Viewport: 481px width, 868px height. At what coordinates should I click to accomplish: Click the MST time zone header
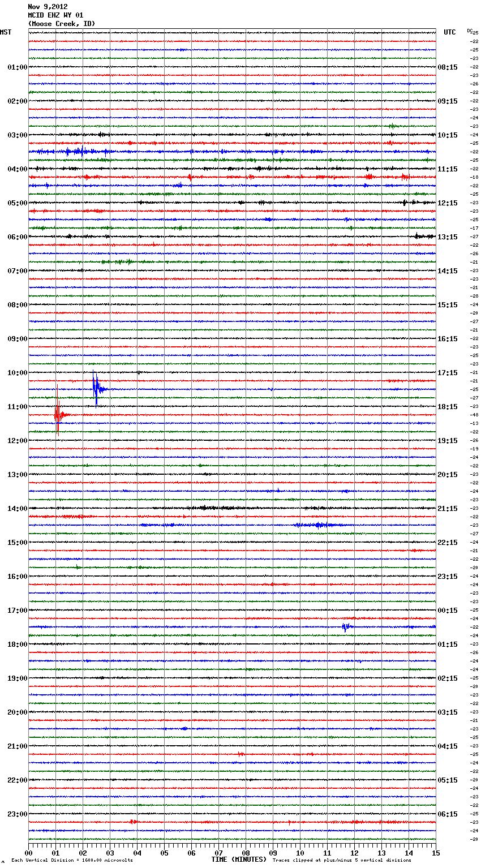point(6,32)
